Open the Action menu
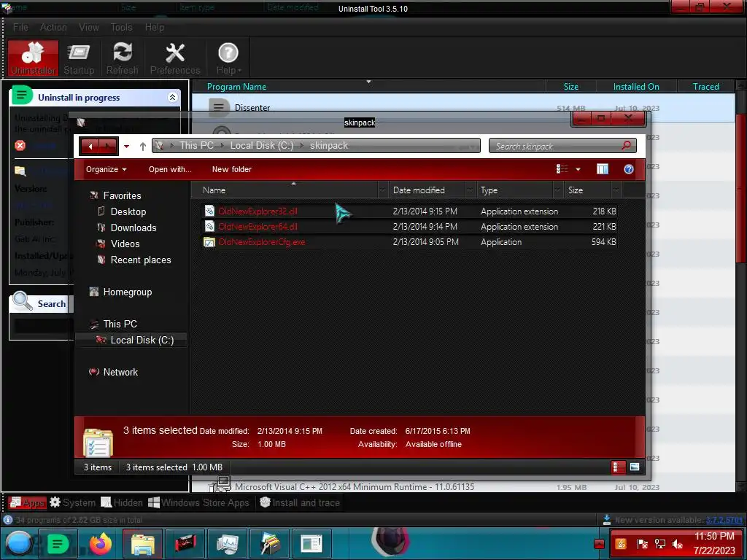This screenshot has width=747, height=560. coord(53,27)
